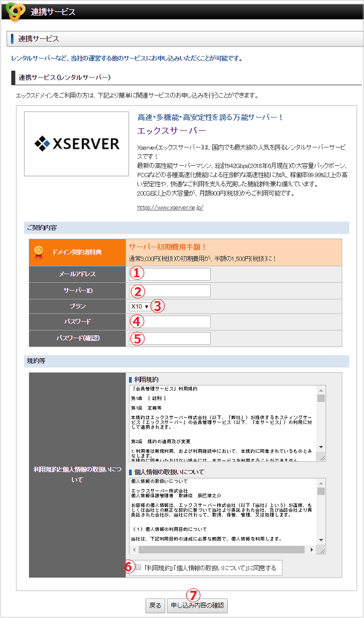Click the 規約等 section header
The height and width of the screenshot is (618, 364).
pyautogui.click(x=187, y=361)
